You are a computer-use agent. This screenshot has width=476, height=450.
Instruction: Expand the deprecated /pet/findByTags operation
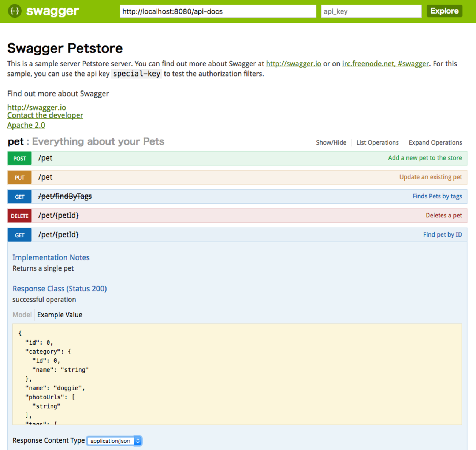click(x=65, y=197)
